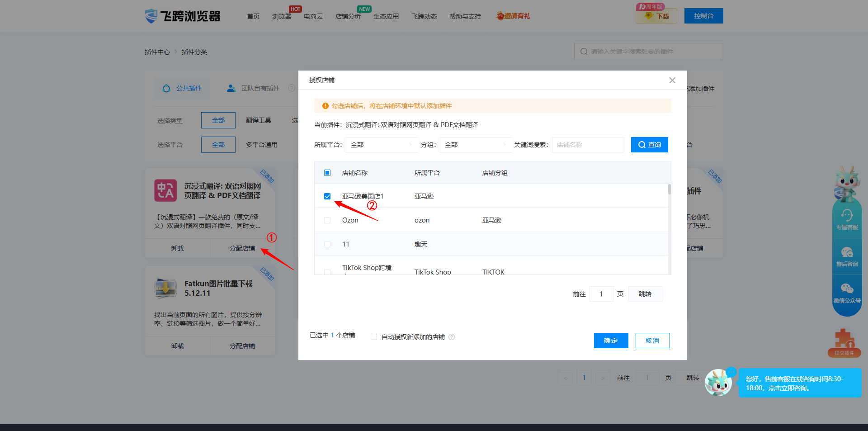Expand the 所属平台 dropdown

(382, 145)
